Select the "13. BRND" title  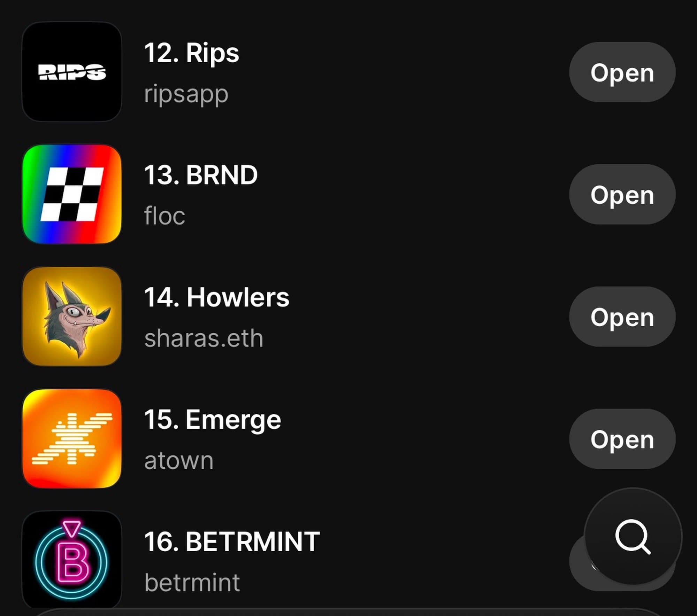pos(201,175)
